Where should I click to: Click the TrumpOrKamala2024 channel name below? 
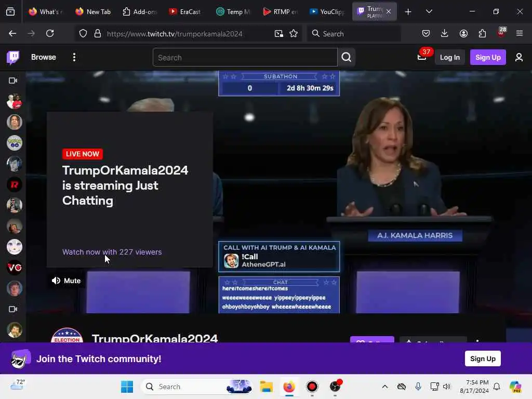coord(155,338)
